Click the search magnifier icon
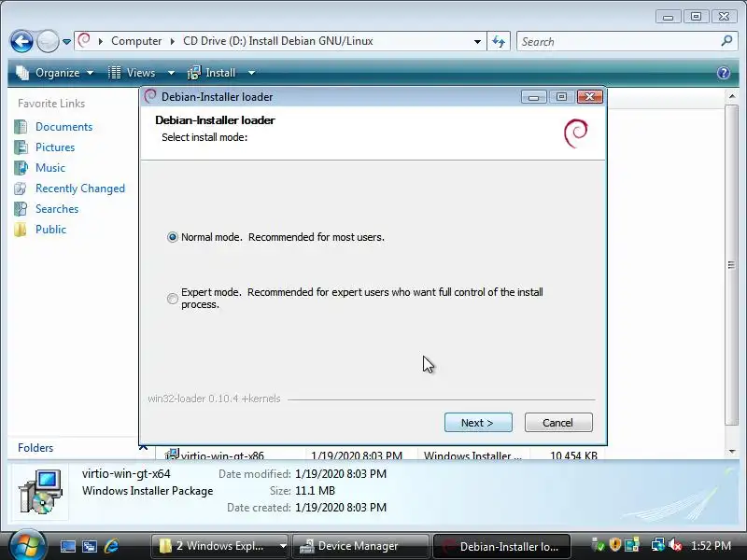 (726, 41)
